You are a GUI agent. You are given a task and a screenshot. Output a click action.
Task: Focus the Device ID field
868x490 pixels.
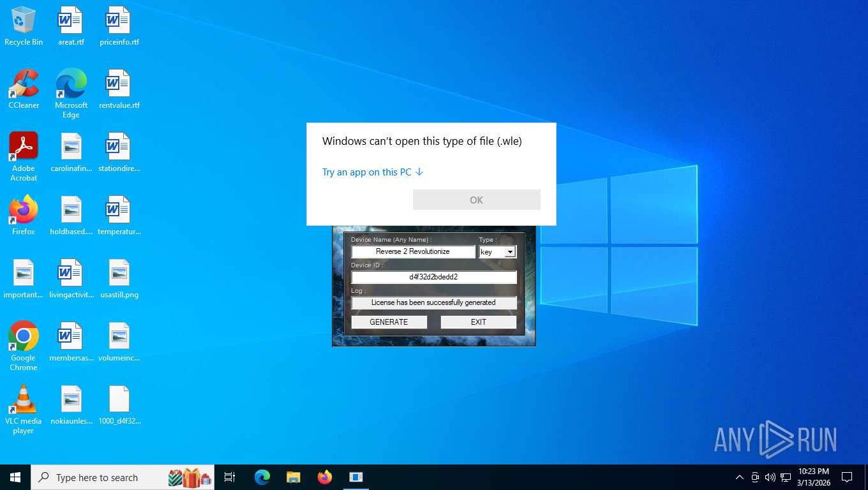434,278
